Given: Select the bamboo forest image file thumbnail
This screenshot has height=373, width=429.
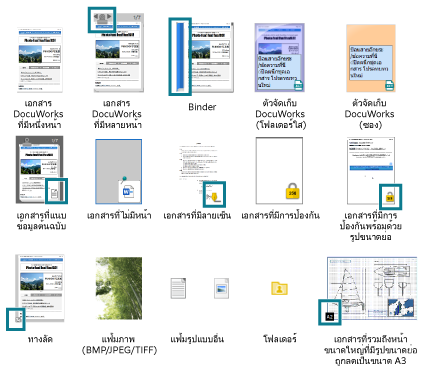Looking at the screenshot, I should (119, 288).
